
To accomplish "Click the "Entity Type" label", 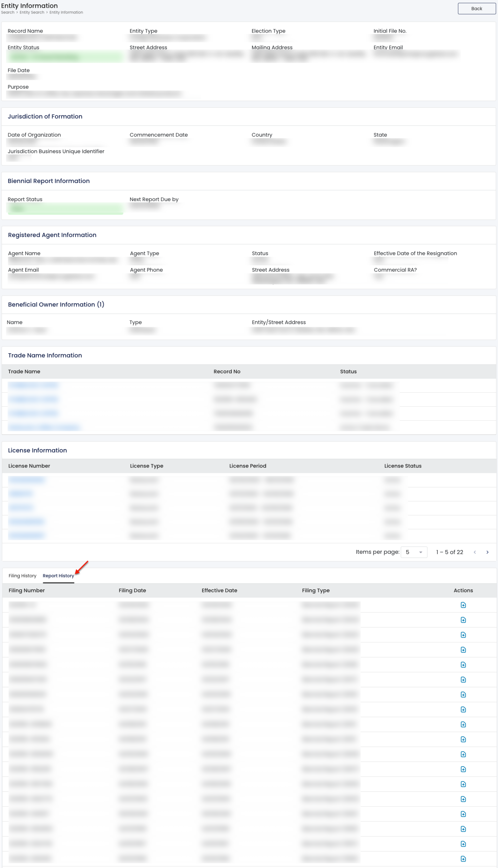I will (143, 31).
